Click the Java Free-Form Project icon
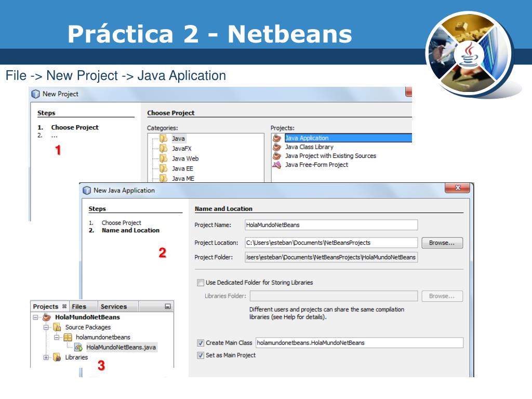 pos(277,165)
